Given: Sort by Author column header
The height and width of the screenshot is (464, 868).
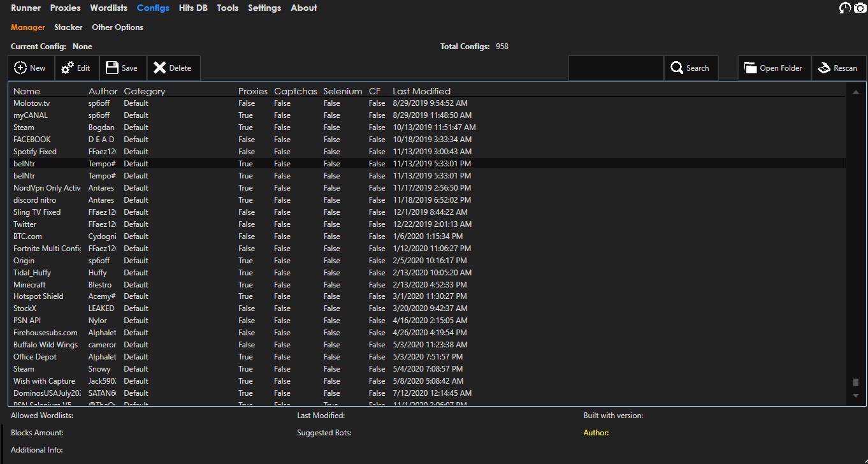Looking at the screenshot, I should coord(103,91).
